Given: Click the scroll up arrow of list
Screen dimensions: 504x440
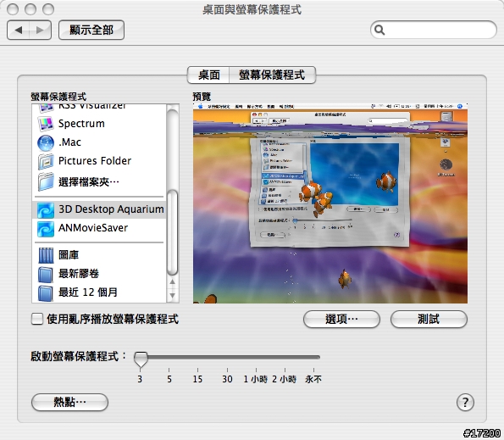Looking at the screenshot, I should pos(173,281).
